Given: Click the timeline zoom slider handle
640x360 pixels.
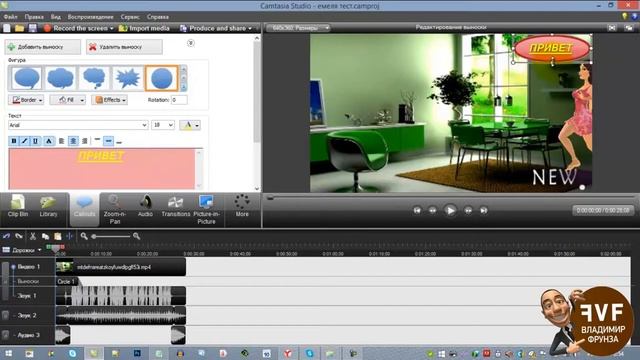Looking at the screenshot, I should tap(94, 236).
